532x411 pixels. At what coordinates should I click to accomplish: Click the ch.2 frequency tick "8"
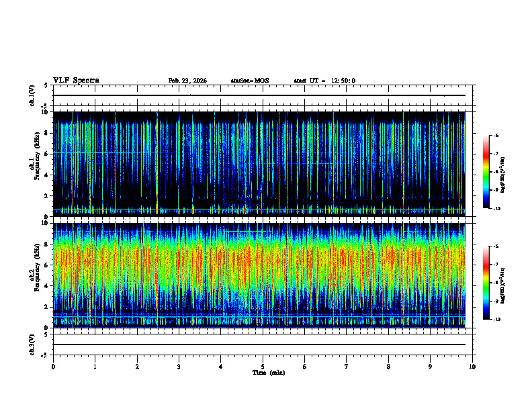point(47,244)
